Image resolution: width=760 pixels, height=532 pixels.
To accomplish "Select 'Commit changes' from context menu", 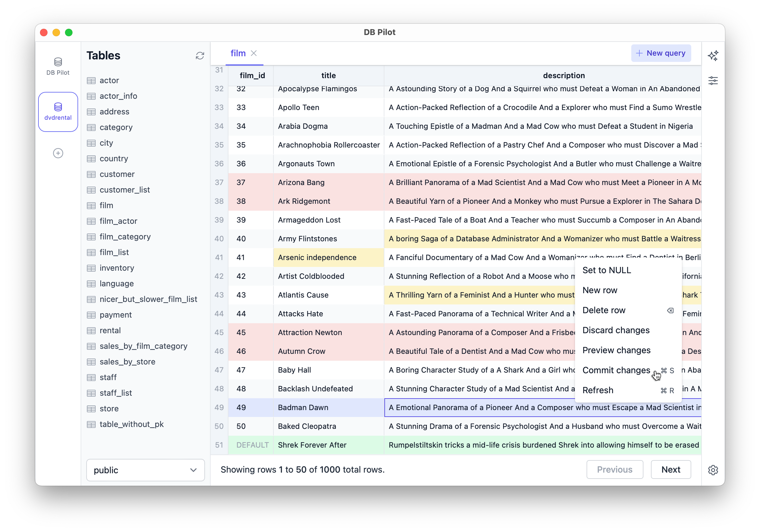I will coord(616,370).
